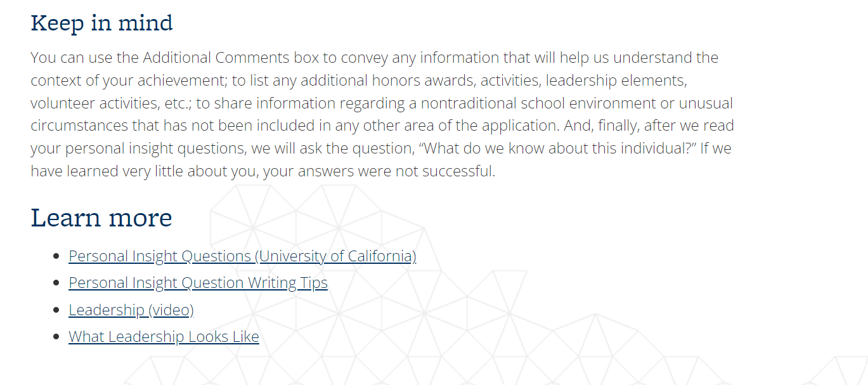Click the "Keep in mind" heading
868x385 pixels.
pos(101,23)
